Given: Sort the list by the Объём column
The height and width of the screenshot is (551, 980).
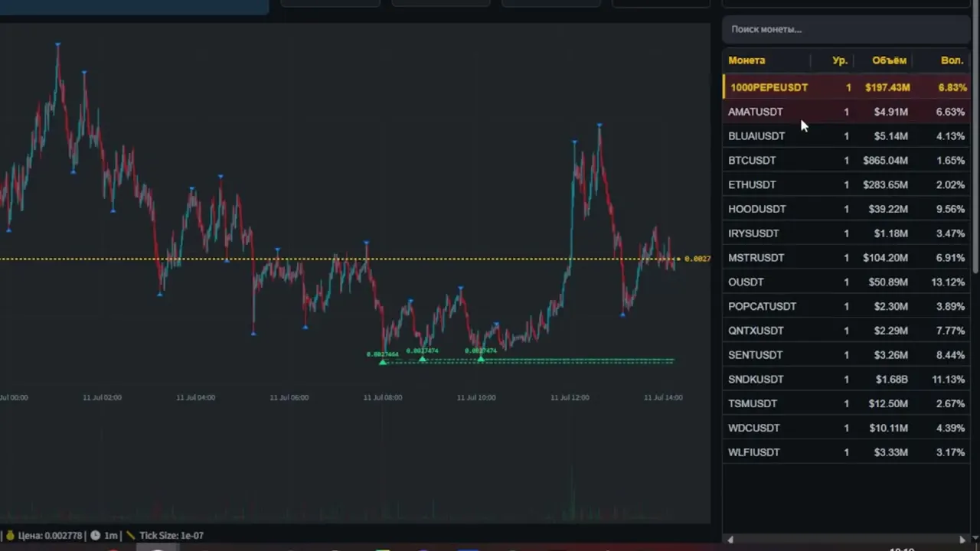Looking at the screenshot, I should click(x=889, y=60).
